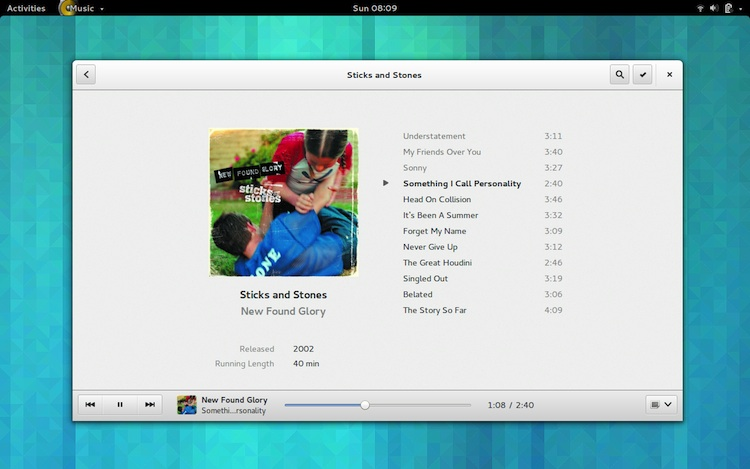
Task: Play the track Never Give Up
Action: (430, 247)
